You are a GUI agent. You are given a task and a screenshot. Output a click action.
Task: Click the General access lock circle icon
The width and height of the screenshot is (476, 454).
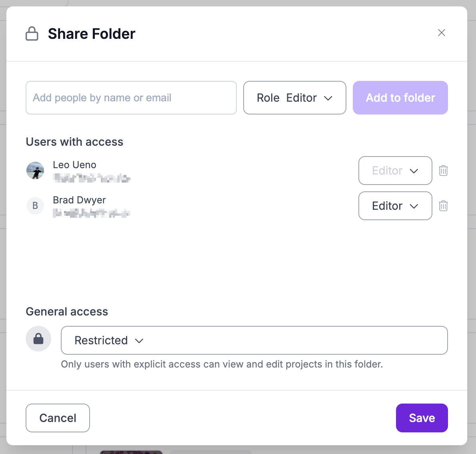point(38,339)
